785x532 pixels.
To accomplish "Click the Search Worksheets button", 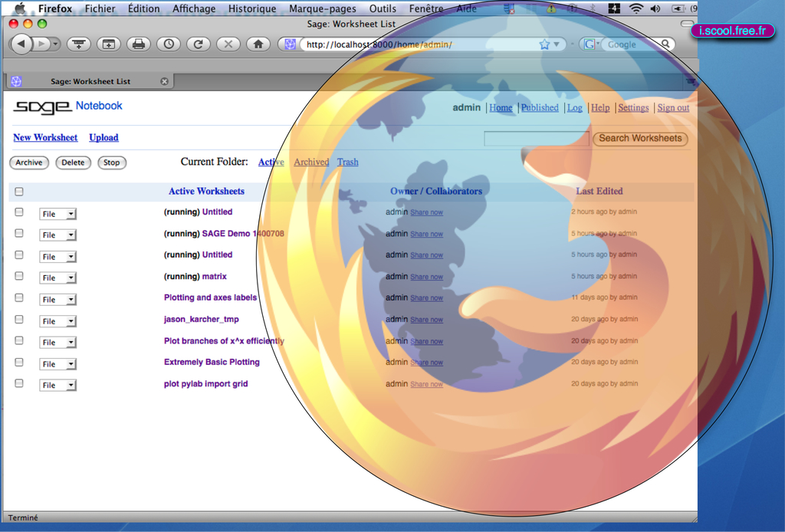I will pos(640,138).
